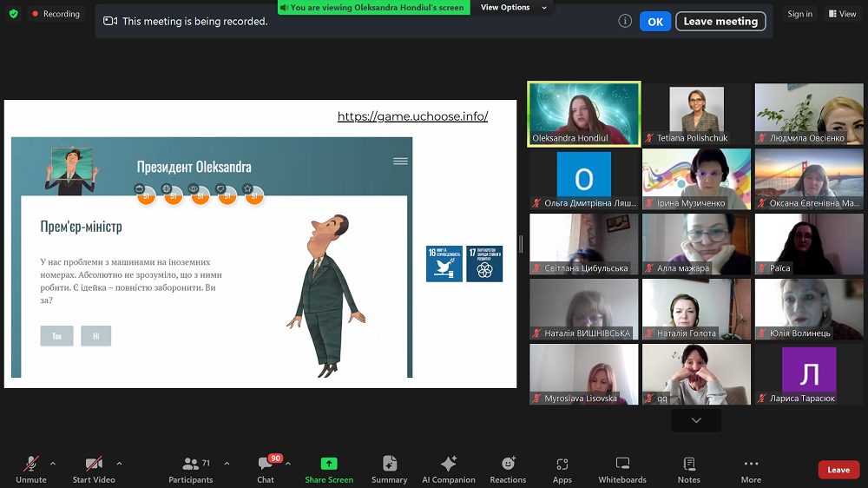Show more participants with down chevron
This screenshot has height=488, width=868.
pos(696,420)
